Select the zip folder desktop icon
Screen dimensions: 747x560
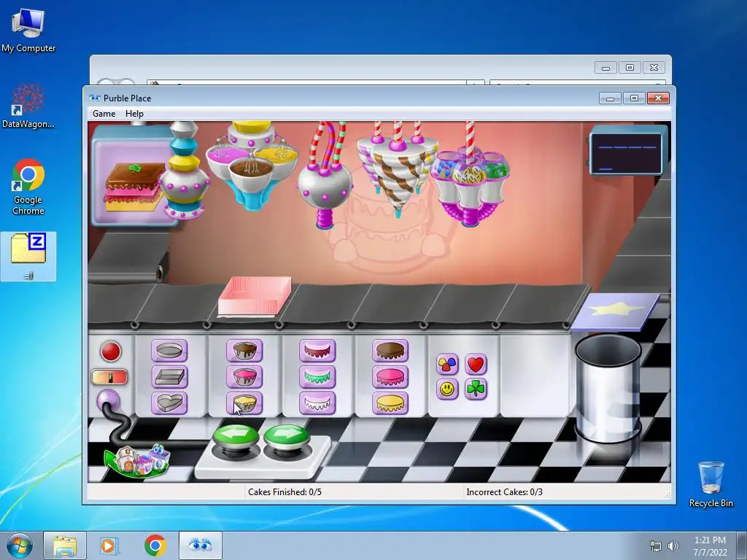click(x=28, y=256)
